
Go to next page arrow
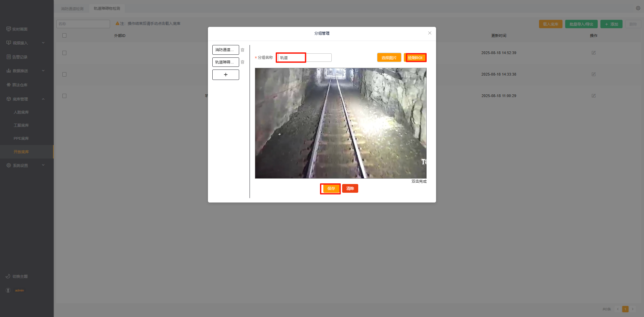click(x=633, y=309)
